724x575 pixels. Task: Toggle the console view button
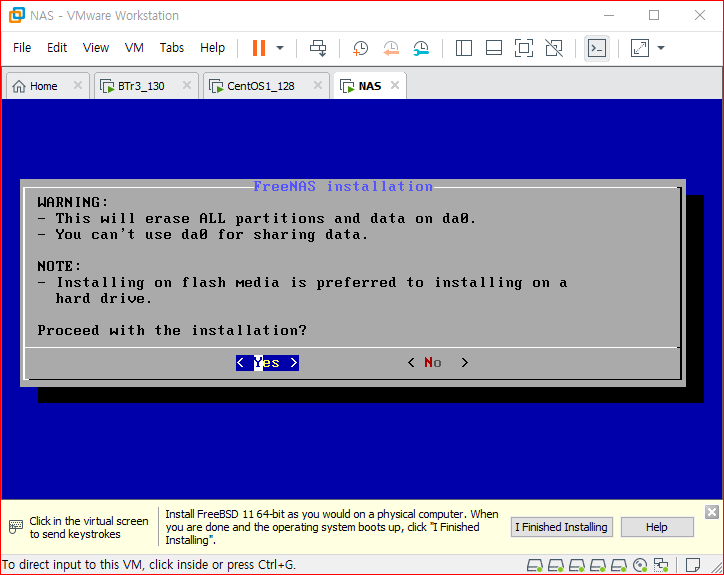pyautogui.click(x=597, y=48)
